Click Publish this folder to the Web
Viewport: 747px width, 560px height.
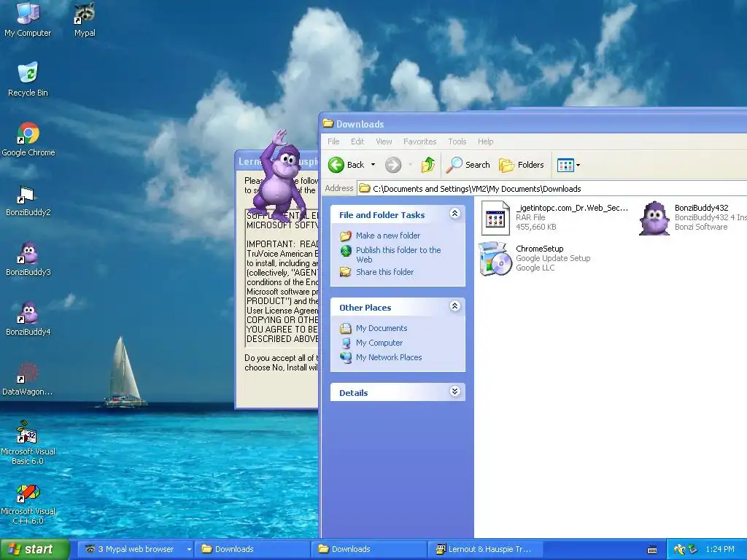[x=398, y=254]
